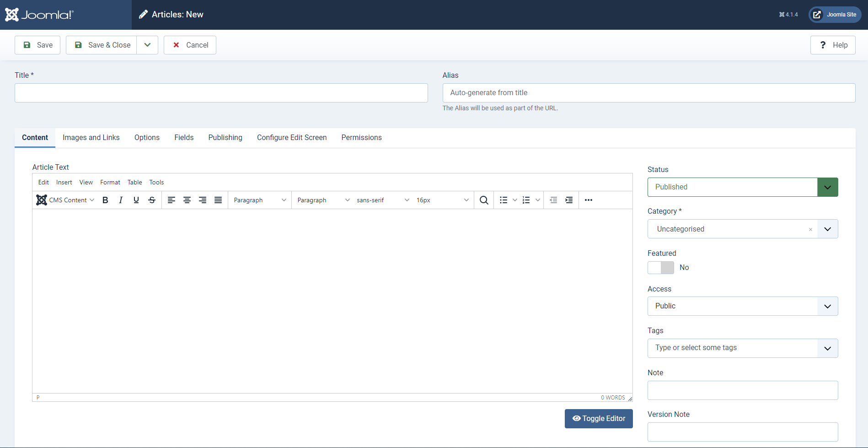Open the Publishing tab
The width and height of the screenshot is (868, 448).
click(x=225, y=138)
